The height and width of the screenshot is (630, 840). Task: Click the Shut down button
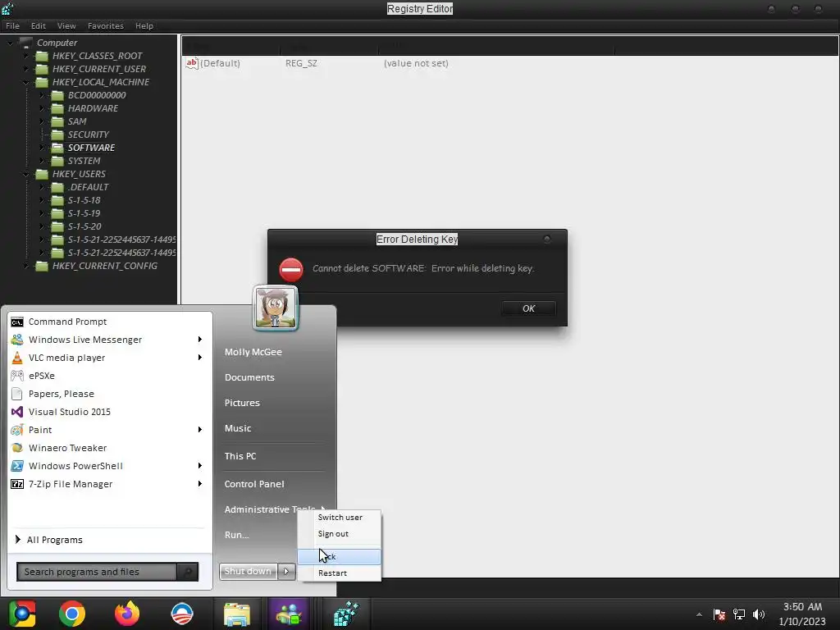(x=249, y=572)
